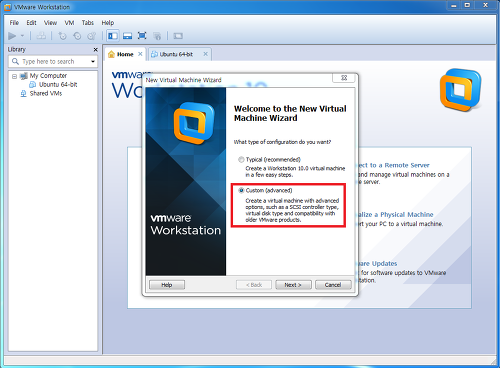This screenshot has height=368, width=500.
Task: Maximize the VMware Workstation window
Action: pyautogui.click(x=467, y=6)
